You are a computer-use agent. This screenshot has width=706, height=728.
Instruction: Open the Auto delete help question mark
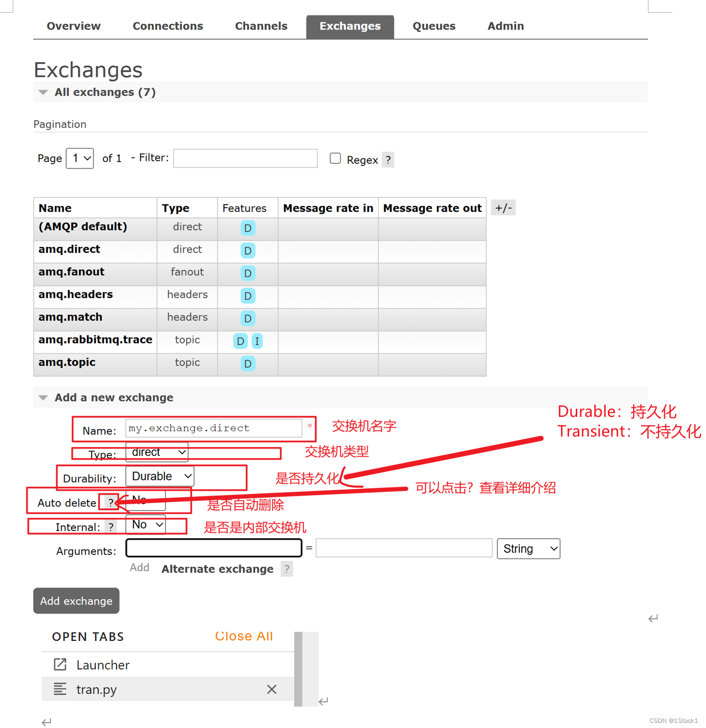click(110, 503)
